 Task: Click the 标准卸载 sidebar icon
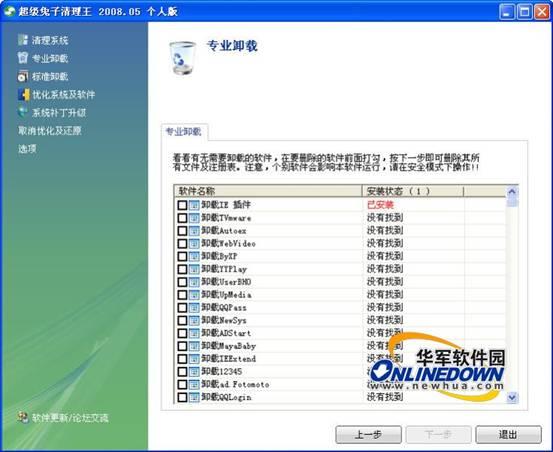23,76
